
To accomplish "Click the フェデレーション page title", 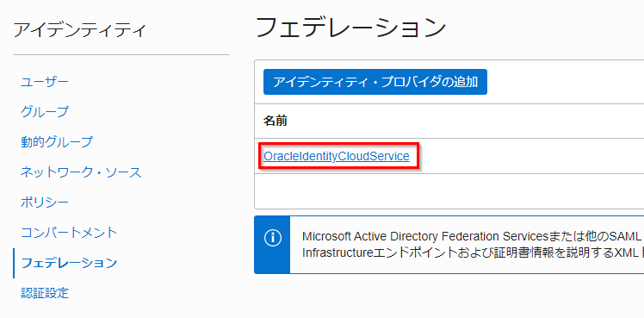I will pos(351,28).
